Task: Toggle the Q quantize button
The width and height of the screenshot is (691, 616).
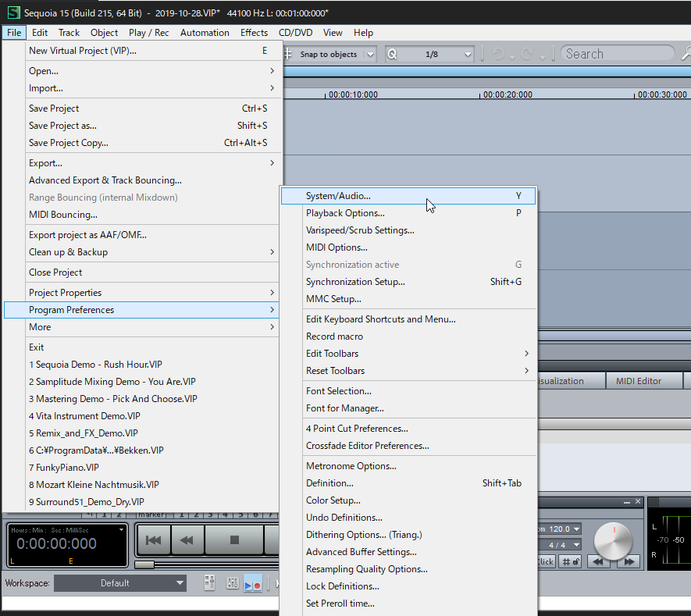Action: click(391, 54)
